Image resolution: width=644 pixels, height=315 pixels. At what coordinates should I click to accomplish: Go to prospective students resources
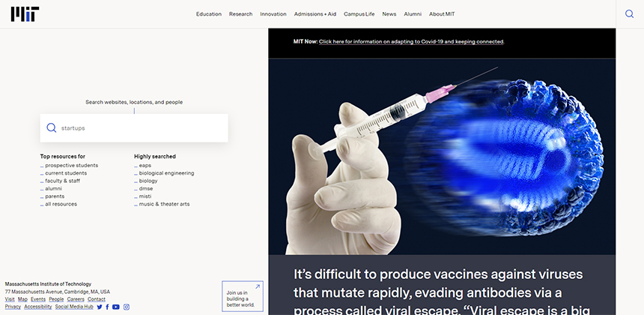(x=71, y=165)
